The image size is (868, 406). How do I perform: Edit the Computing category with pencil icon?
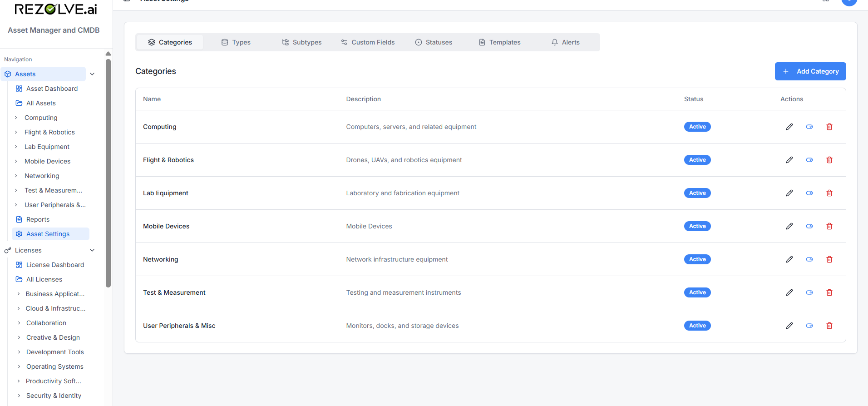pos(789,127)
